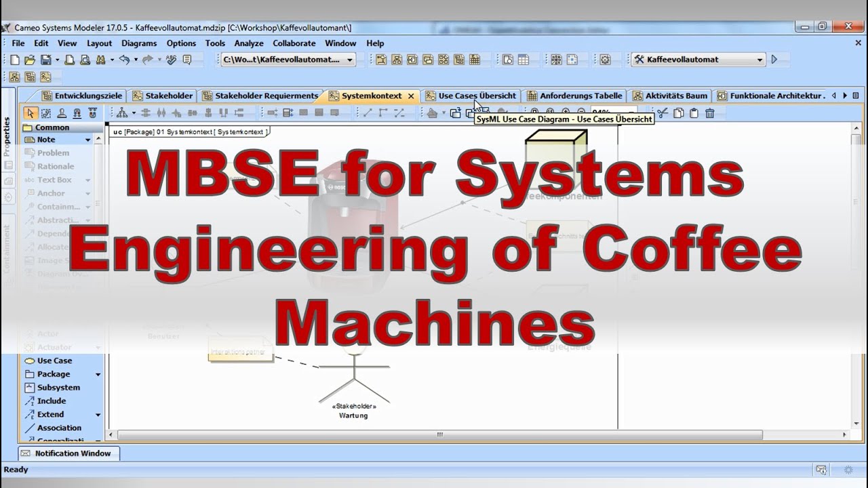Save the project via floppy disk icon
Screen dimensions: 868x488
pos(47,60)
